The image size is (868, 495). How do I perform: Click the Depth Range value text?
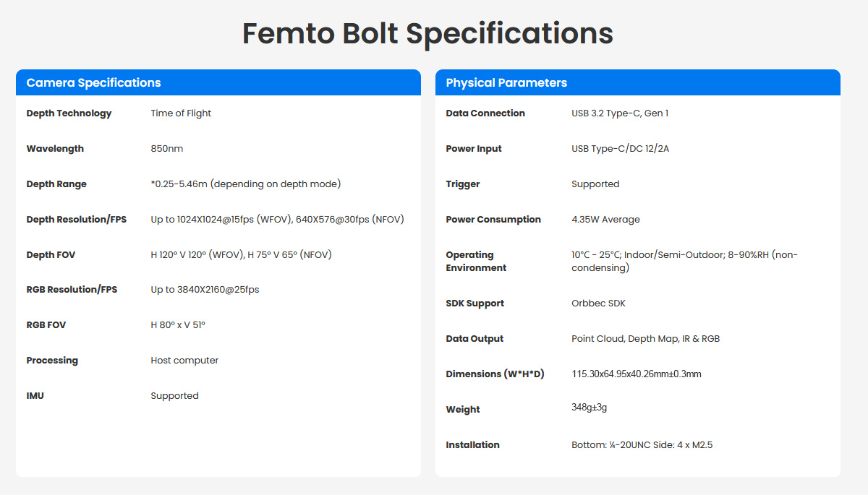pyautogui.click(x=245, y=184)
